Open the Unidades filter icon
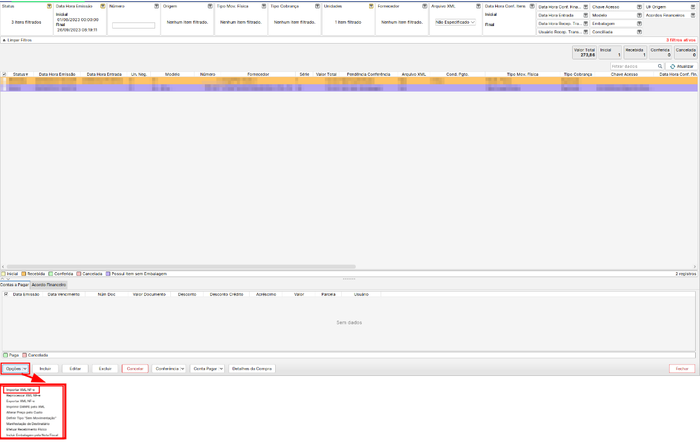This screenshot has width=700, height=442. point(371,6)
